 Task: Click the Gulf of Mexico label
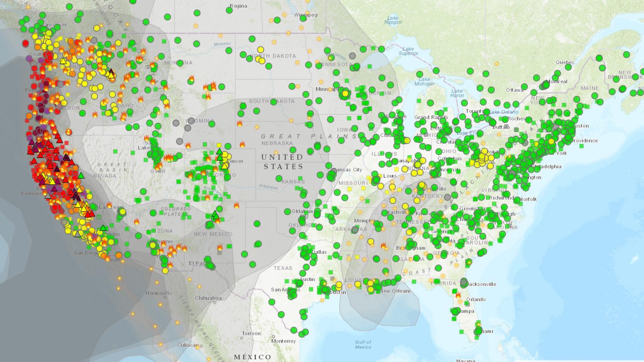tap(363, 344)
